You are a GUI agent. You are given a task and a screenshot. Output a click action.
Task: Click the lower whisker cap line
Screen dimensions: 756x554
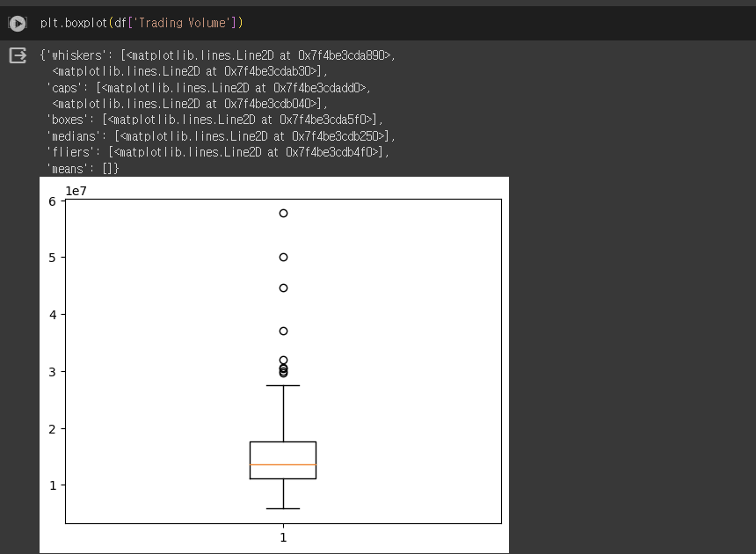[283, 508]
